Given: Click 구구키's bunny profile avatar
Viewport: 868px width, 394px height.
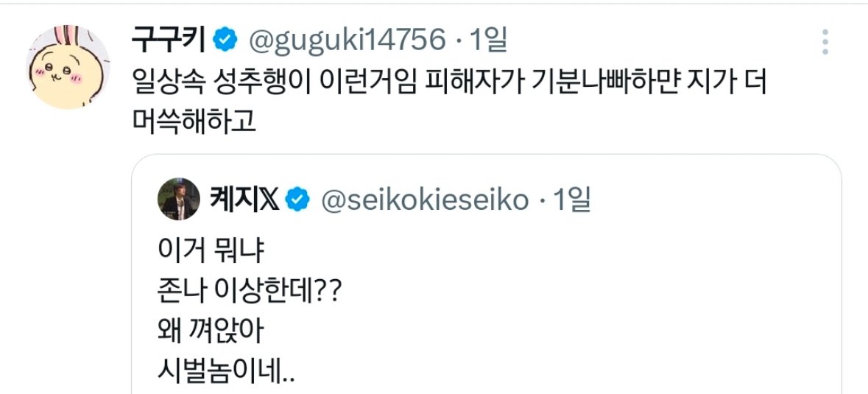Looking at the screenshot, I should click(x=68, y=66).
